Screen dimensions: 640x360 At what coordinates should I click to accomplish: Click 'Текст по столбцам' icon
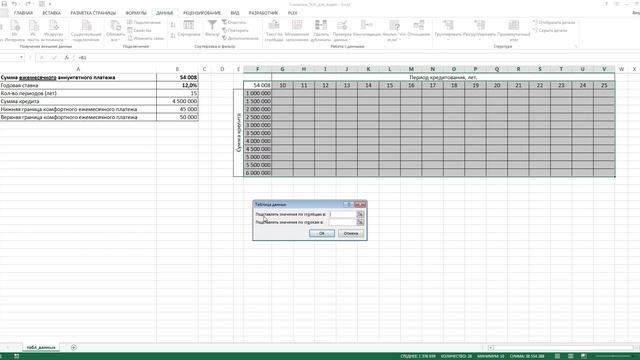click(x=274, y=31)
